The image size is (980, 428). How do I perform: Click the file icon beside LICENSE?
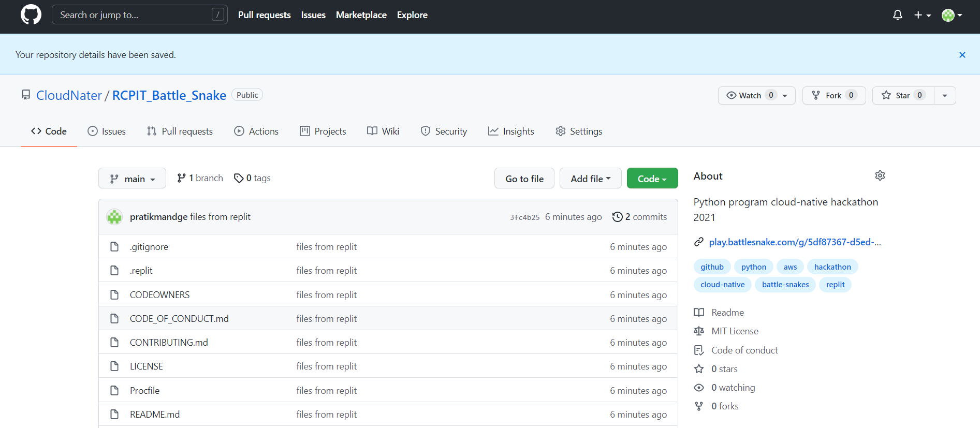pyautogui.click(x=114, y=366)
